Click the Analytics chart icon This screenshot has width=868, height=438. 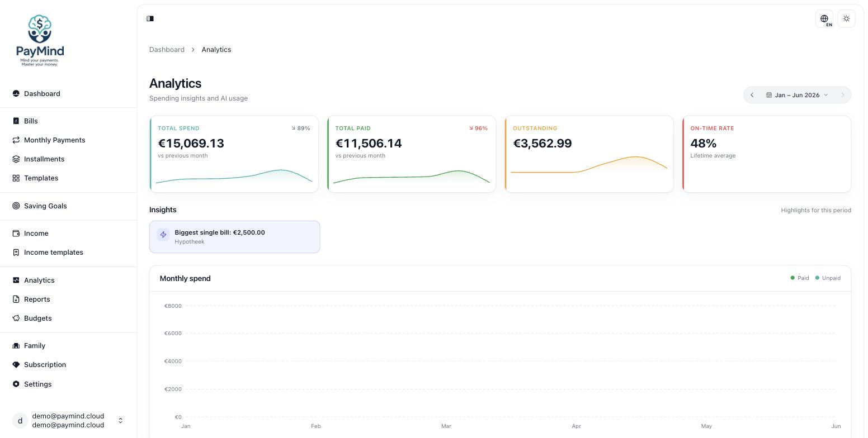click(x=16, y=280)
